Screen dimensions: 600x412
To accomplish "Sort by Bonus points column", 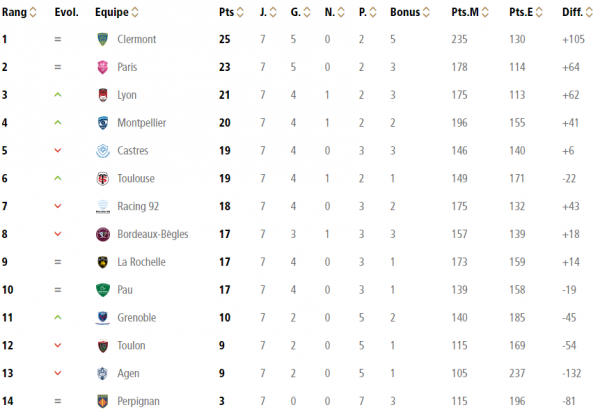I will tap(423, 12).
